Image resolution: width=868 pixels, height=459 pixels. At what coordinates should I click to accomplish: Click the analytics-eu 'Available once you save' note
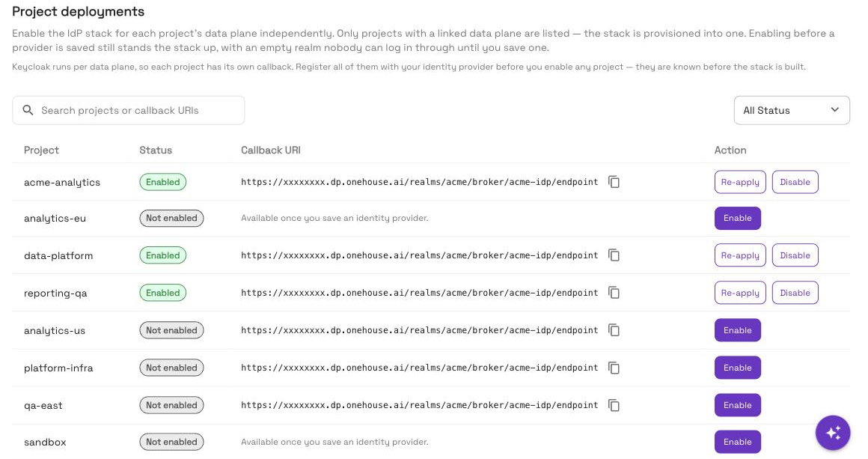tap(334, 218)
